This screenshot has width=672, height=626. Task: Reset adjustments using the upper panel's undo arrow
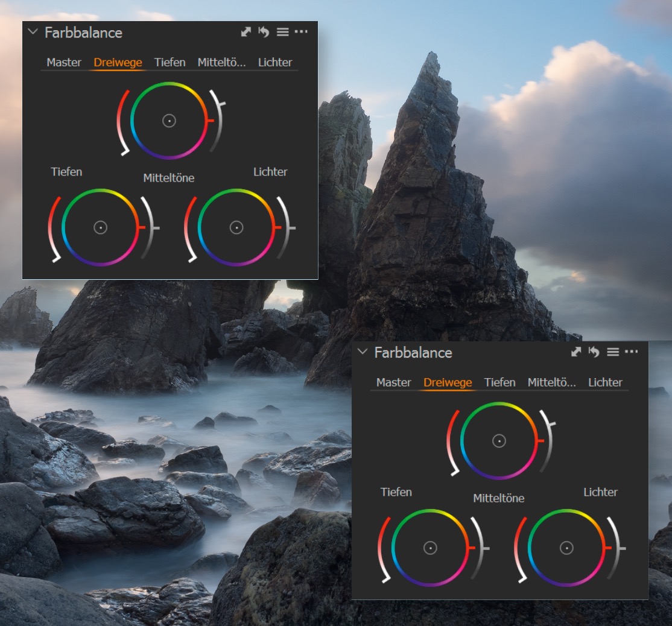(x=264, y=32)
